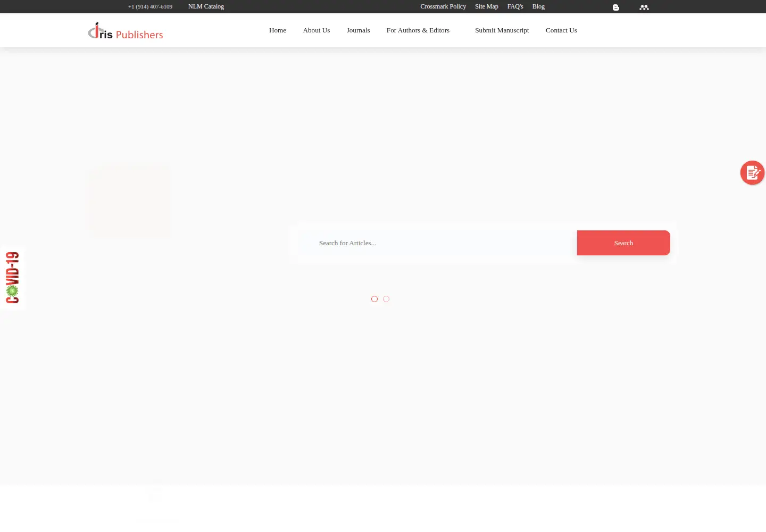Open the COVID-19 side banner
Viewport: 766px width, 532px height.
coord(12,277)
